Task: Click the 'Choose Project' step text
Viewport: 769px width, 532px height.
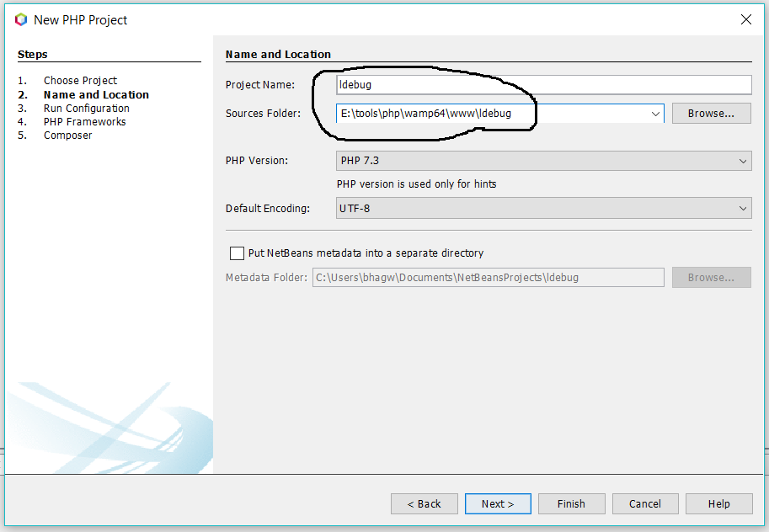Action: 80,81
